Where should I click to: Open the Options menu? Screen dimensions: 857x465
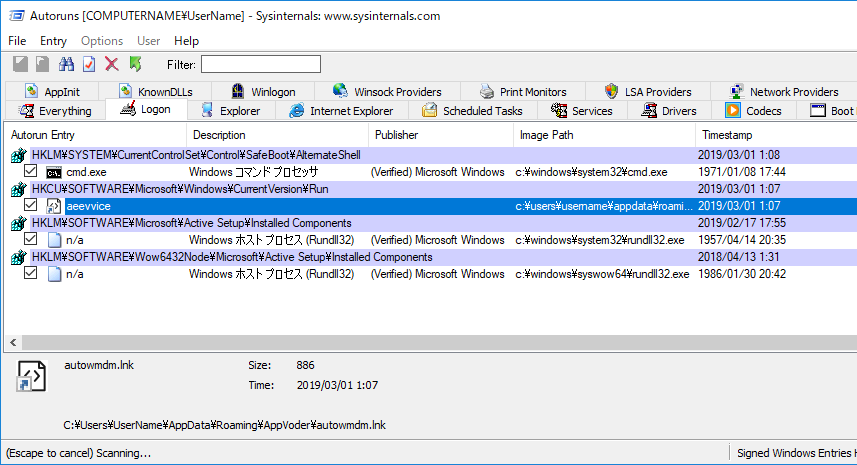102,41
